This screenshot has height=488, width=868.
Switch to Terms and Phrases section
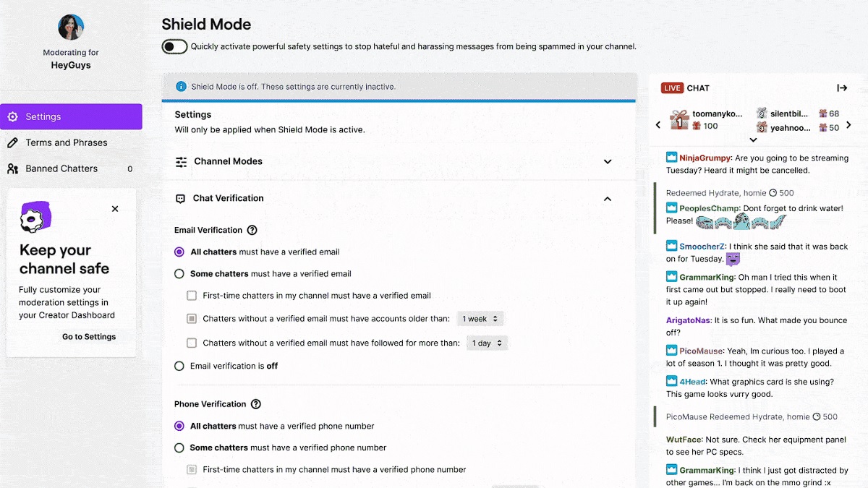pyautogui.click(x=66, y=142)
